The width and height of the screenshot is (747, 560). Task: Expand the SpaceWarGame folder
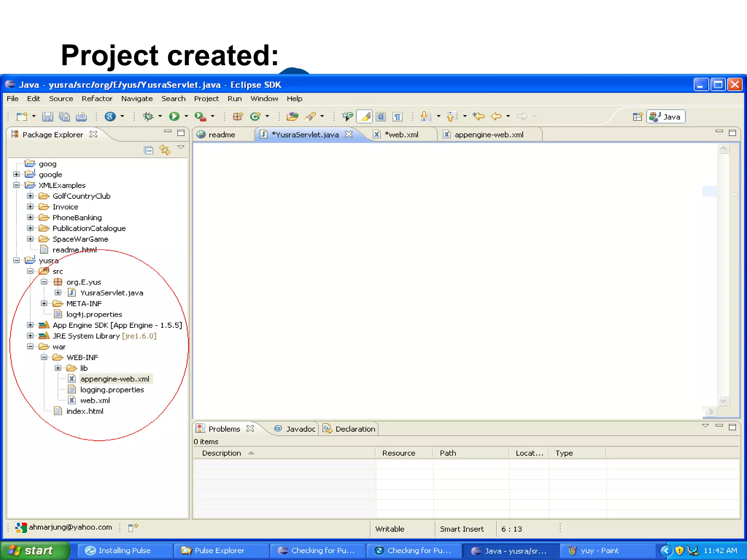(30, 239)
